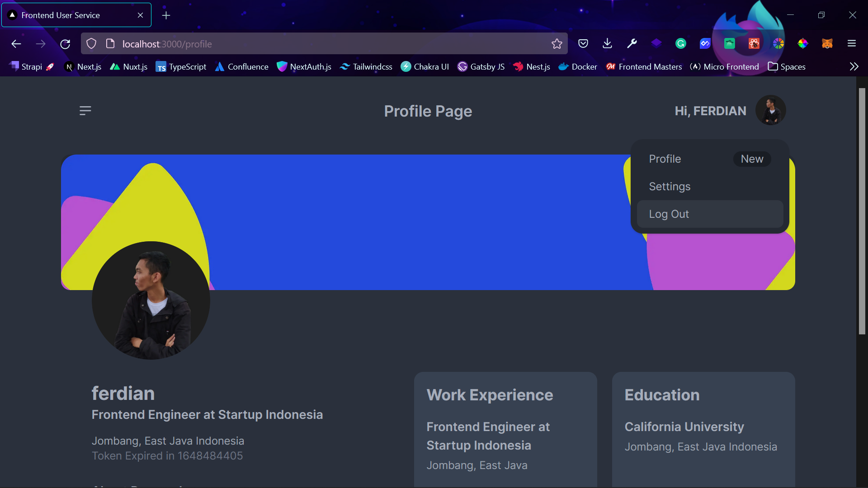Open the Tailwindcss bookmark
Image resolution: width=868 pixels, height=488 pixels.
[x=366, y=67]
